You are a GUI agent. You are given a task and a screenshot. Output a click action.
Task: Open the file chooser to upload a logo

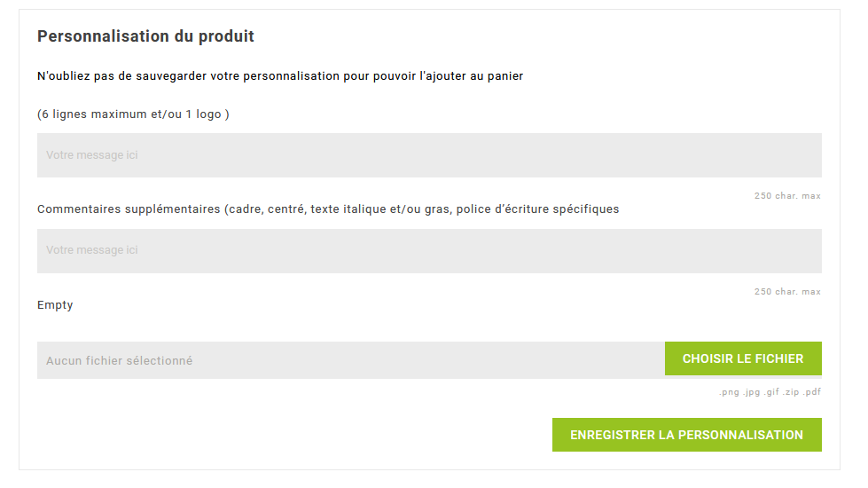pyautogui.click(x=743, y=358)
